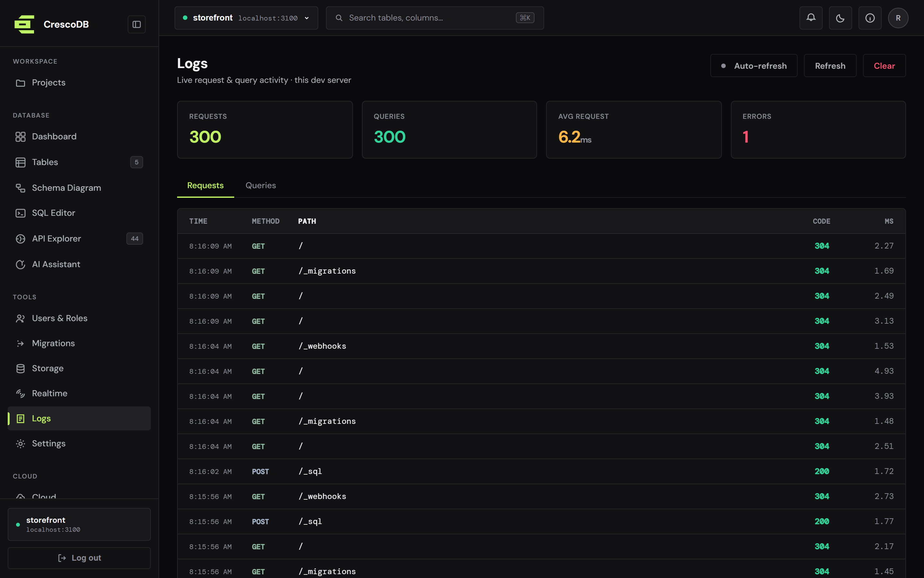Open Projects in the sidebar

[x=79, y=83]
